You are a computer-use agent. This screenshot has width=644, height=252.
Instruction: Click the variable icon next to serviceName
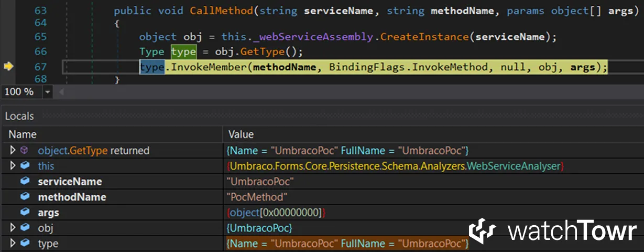(x=25, y=182)
